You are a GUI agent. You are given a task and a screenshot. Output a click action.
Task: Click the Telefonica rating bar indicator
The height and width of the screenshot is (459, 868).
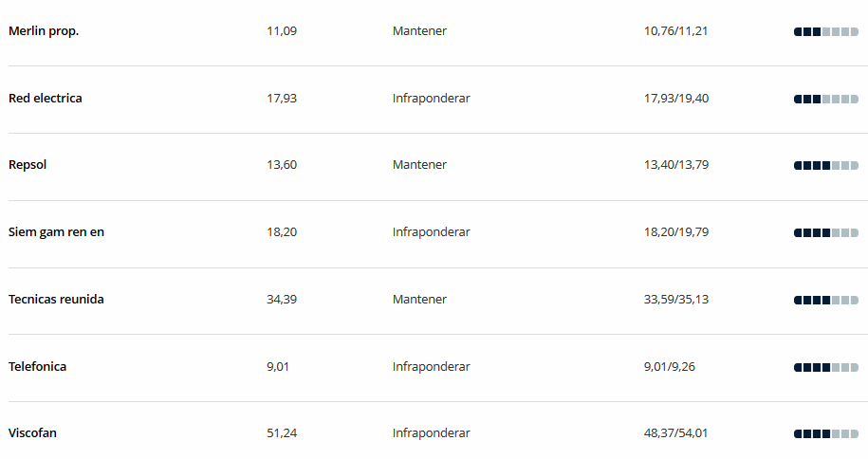pos(825,367)
